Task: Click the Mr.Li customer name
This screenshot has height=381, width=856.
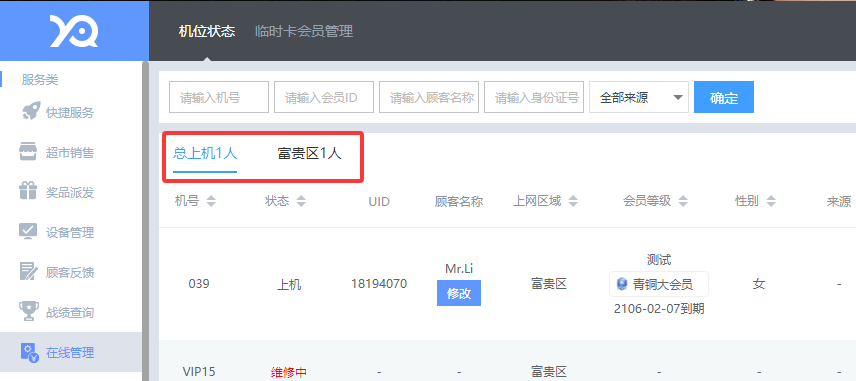Action: coord(459,269)
